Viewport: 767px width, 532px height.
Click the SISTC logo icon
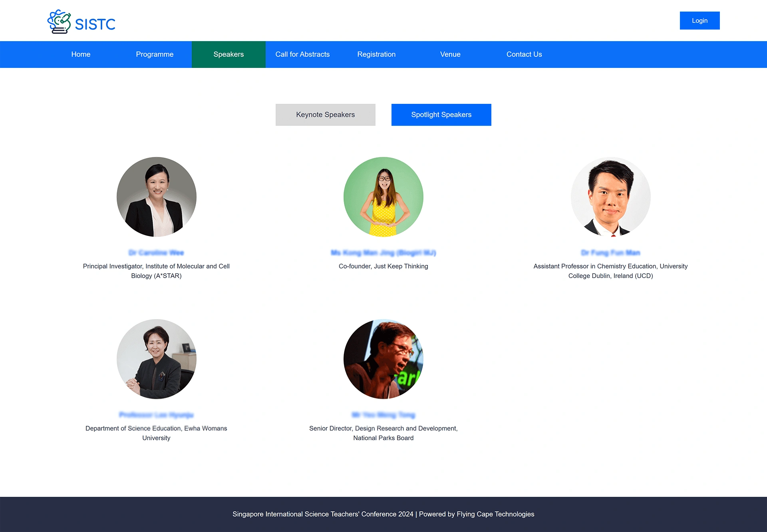click(59, 22)
